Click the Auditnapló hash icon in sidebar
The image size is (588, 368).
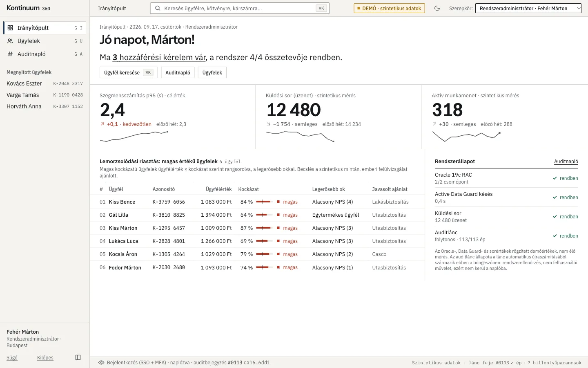click(10, 54)
